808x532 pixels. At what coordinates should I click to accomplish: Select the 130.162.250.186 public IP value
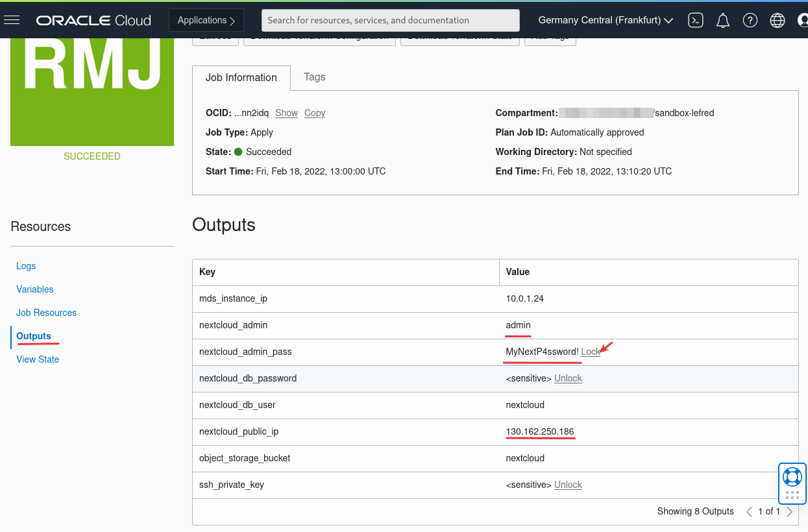coord(540,431)
